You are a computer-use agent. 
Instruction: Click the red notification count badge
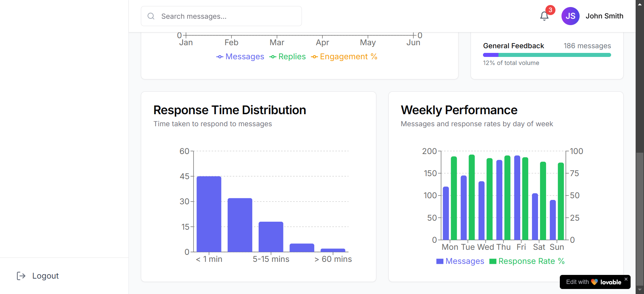[x=550, y=10]
